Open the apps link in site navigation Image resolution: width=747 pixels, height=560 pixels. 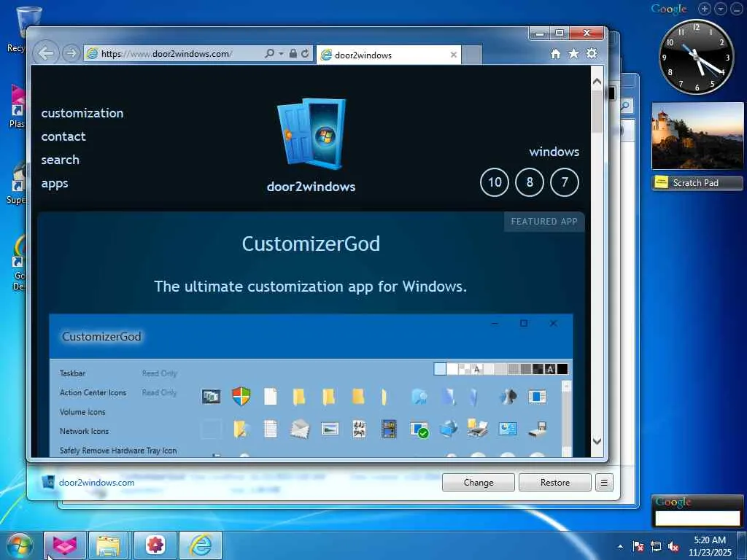55,183
